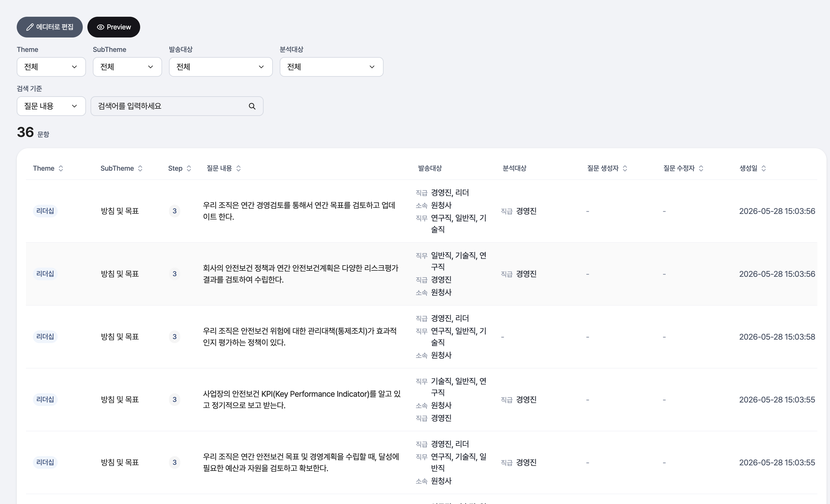
Task: Sort by 생성일 column arrows
Action: click(764, 168)
